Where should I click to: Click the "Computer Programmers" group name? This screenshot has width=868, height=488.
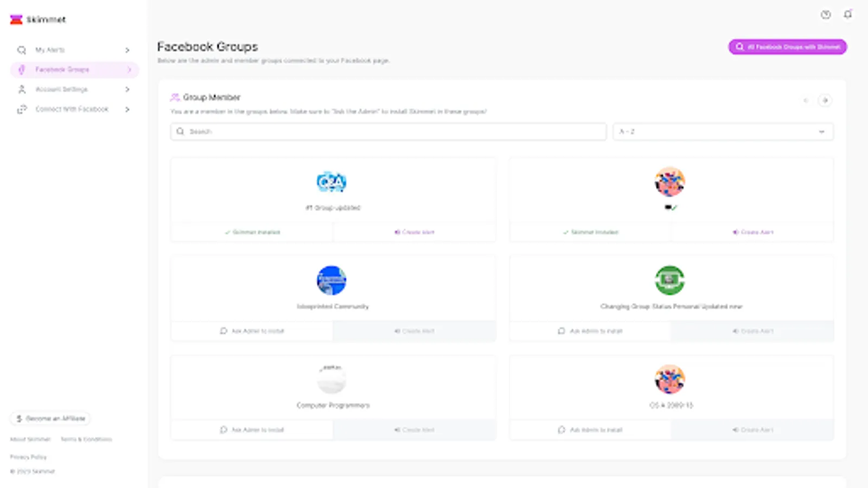(333, 405)
